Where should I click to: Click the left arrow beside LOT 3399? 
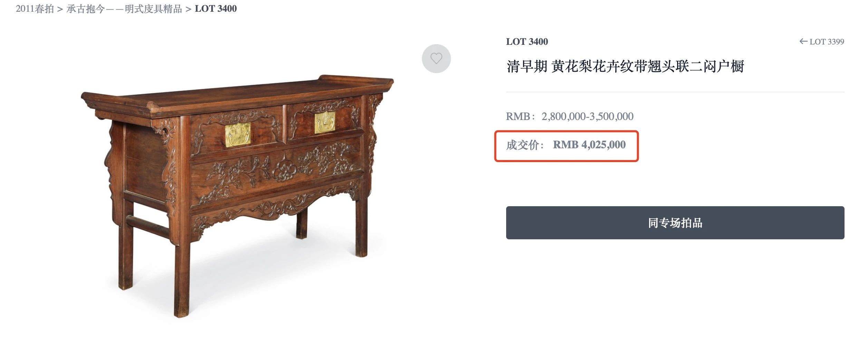(x=803, y=41)
